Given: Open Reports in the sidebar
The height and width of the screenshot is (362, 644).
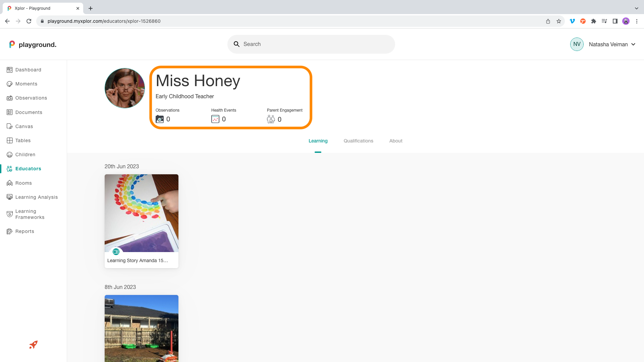Looking at the screenshot, I should (x=24, y=231).
